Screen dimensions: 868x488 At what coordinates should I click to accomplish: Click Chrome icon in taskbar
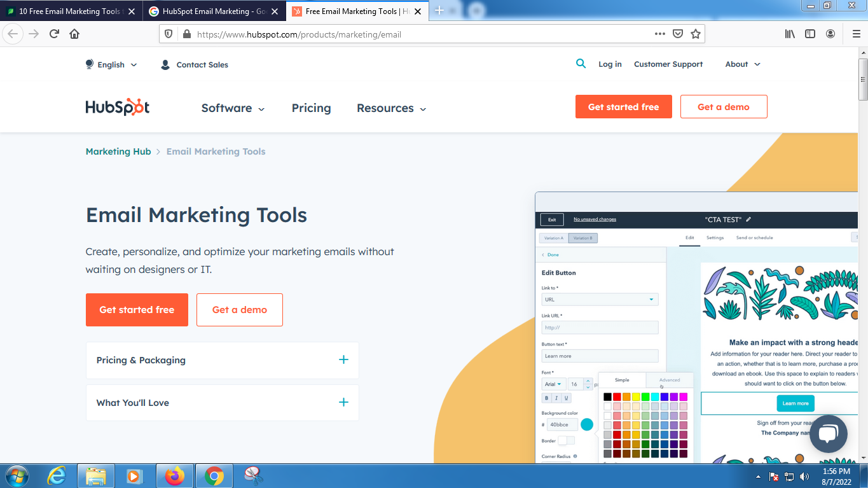tap(214, 476)
